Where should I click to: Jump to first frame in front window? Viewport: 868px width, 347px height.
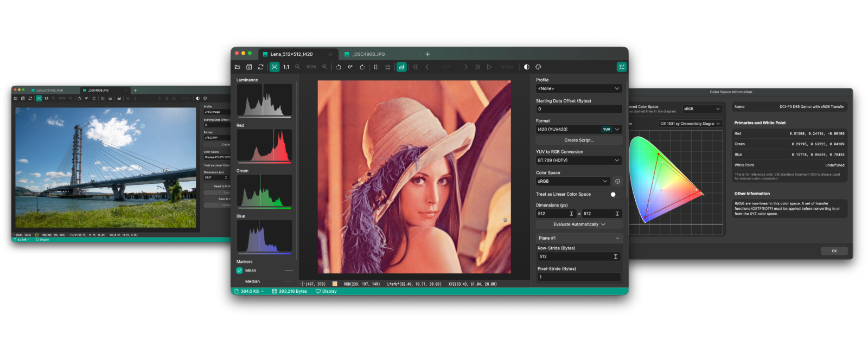tap(416, 67)
